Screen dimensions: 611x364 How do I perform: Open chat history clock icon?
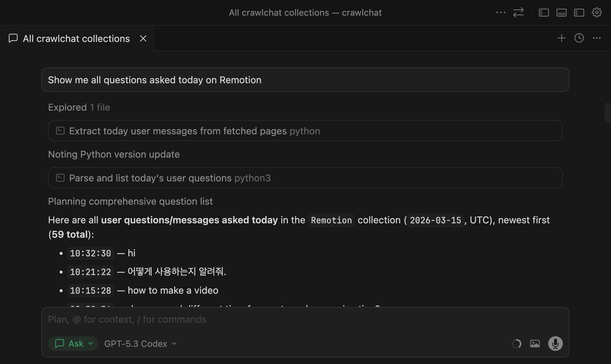579,38
